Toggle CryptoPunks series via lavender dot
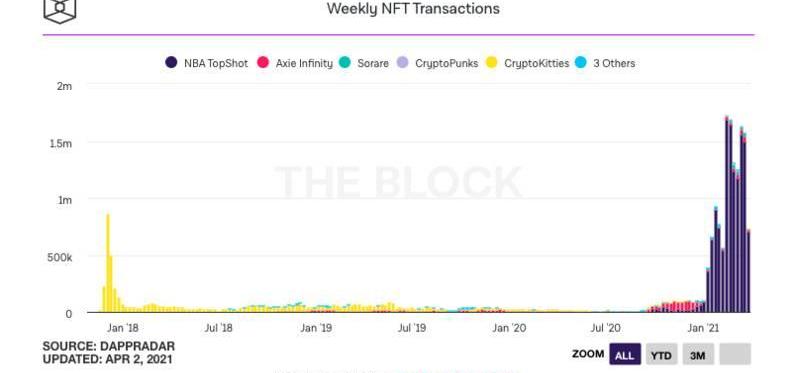The width and height of the screenshot is (800, 373). (x=403, y=63)
